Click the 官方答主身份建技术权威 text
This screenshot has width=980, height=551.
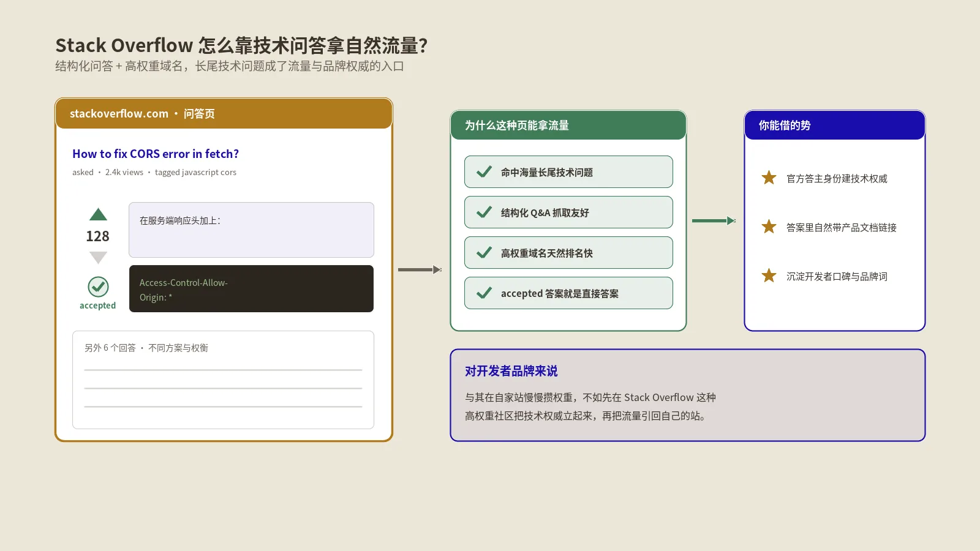[837, 179]
